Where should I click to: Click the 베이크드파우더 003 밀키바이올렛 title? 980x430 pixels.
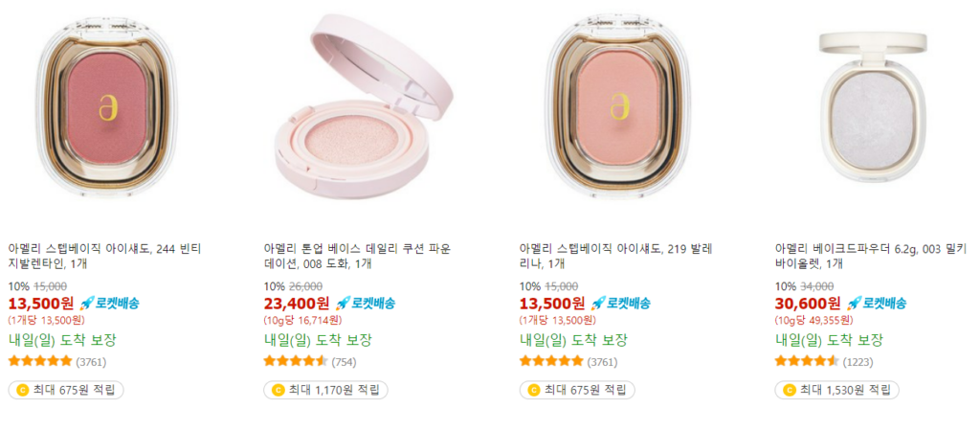[872, 256]
